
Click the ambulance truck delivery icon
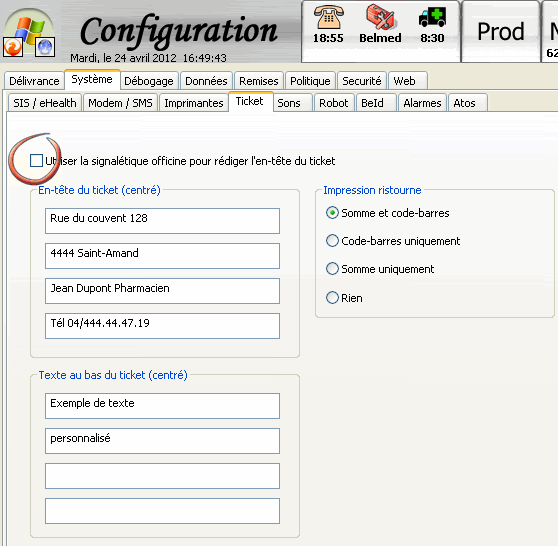coord(432,17)
